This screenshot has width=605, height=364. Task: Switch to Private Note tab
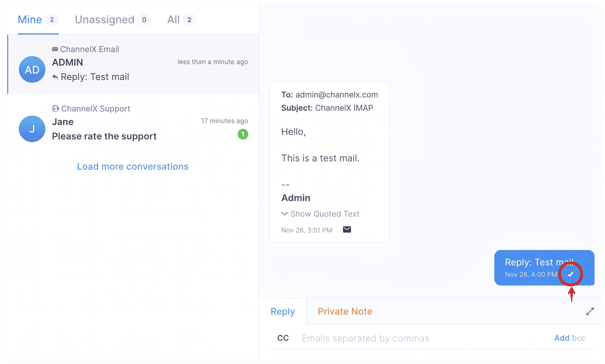[345, 311]
